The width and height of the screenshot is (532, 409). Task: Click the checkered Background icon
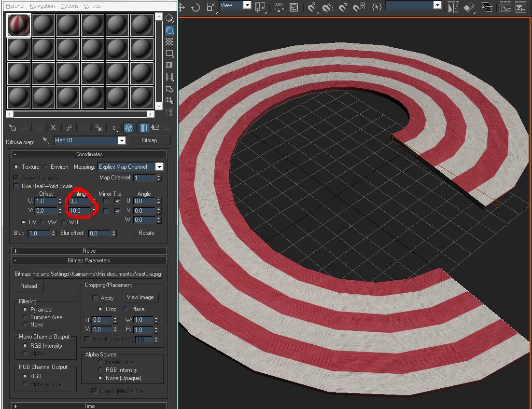click(x=169, y=42)
